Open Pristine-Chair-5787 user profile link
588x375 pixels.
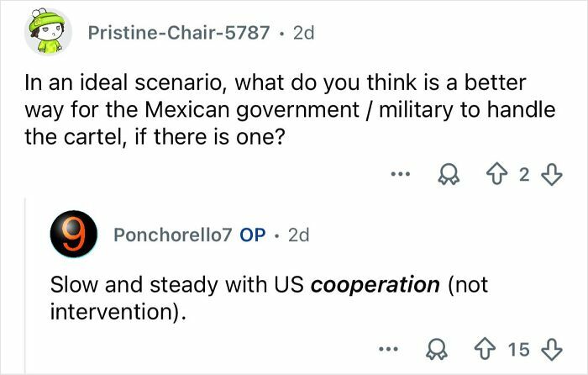179,33
